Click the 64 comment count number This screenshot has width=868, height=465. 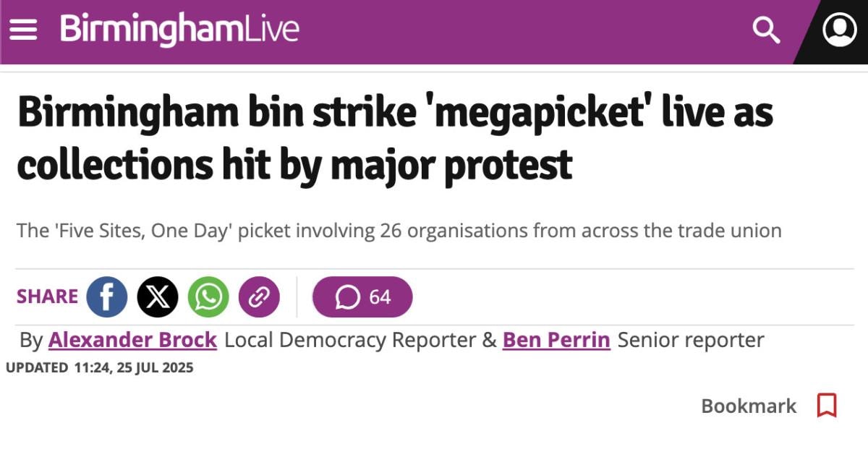tap(380, 297)
